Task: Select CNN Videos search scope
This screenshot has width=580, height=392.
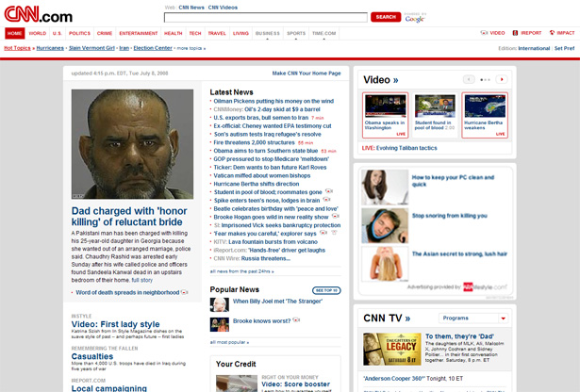Action: click(x=223, y=8)
